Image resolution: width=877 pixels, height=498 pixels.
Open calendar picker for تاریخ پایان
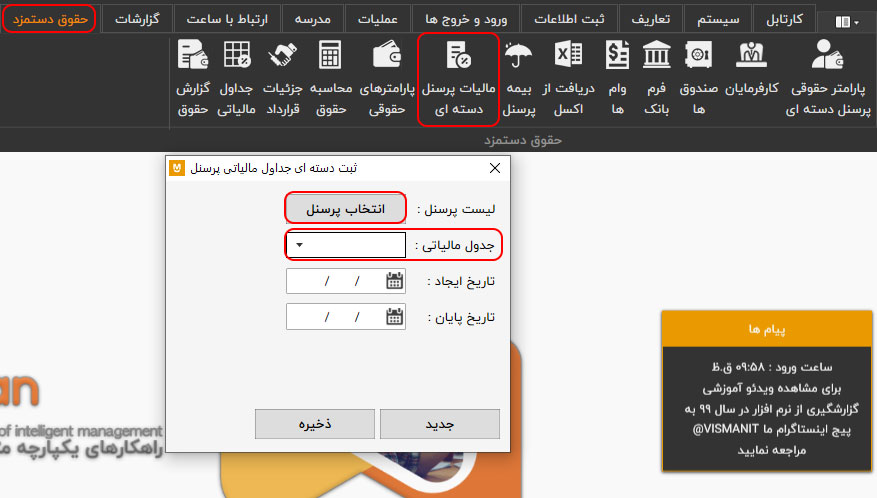pyautogui.click(x=394, y=317)
